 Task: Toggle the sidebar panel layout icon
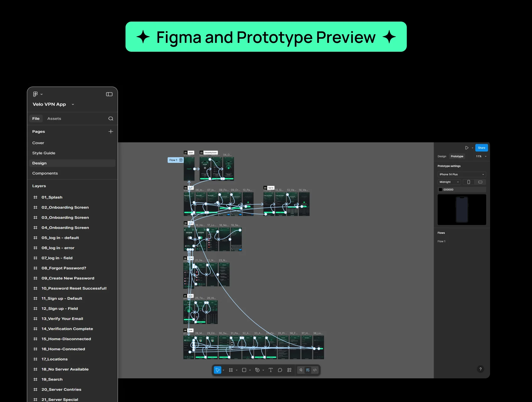(109, 94)
